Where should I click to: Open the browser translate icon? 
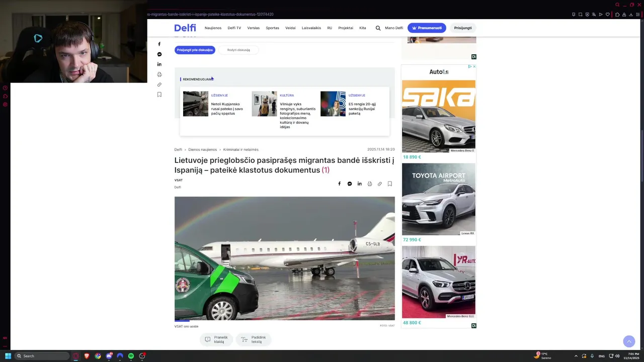(594, 15)
